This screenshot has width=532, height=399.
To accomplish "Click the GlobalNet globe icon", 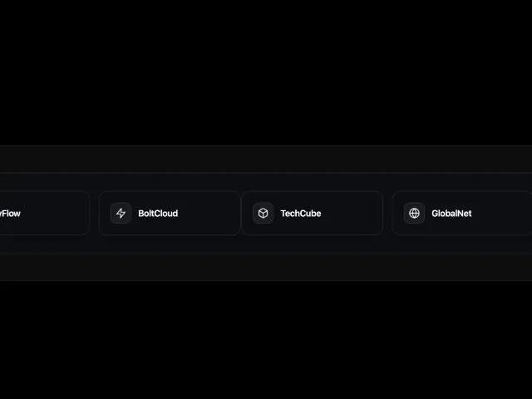I will click(414, 213).
